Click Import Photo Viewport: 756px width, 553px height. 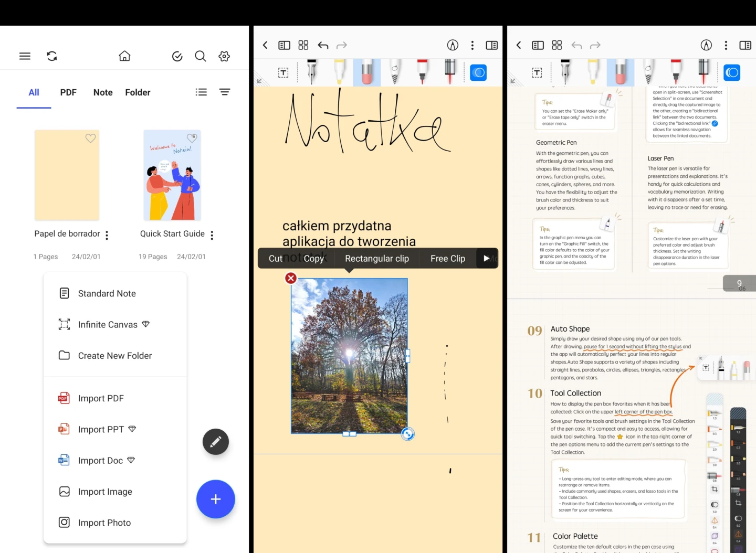[115, 523]
